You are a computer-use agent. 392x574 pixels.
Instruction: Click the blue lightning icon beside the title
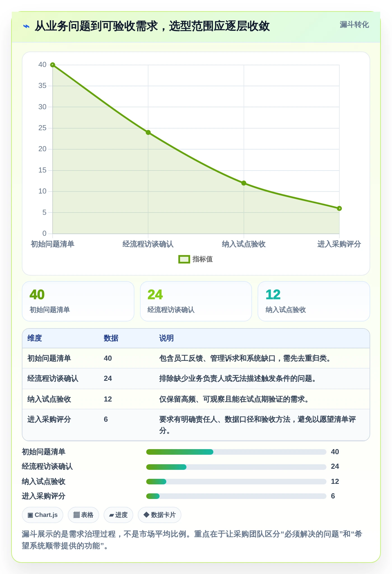26,27
